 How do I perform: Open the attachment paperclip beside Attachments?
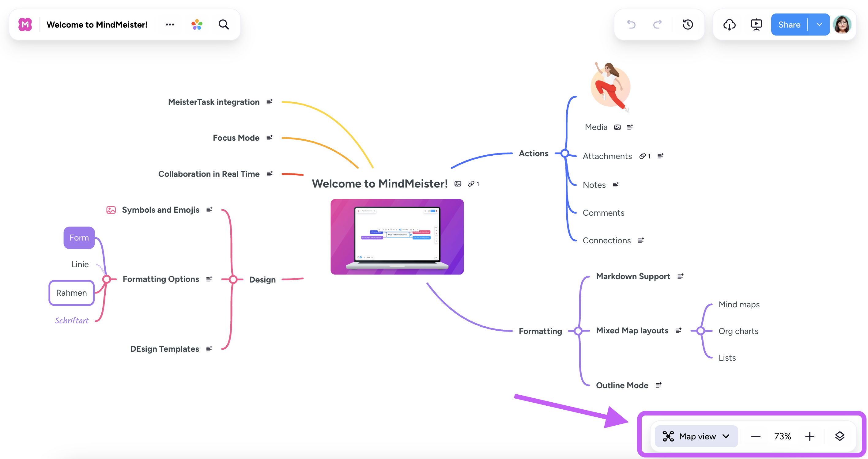(645, 156)
